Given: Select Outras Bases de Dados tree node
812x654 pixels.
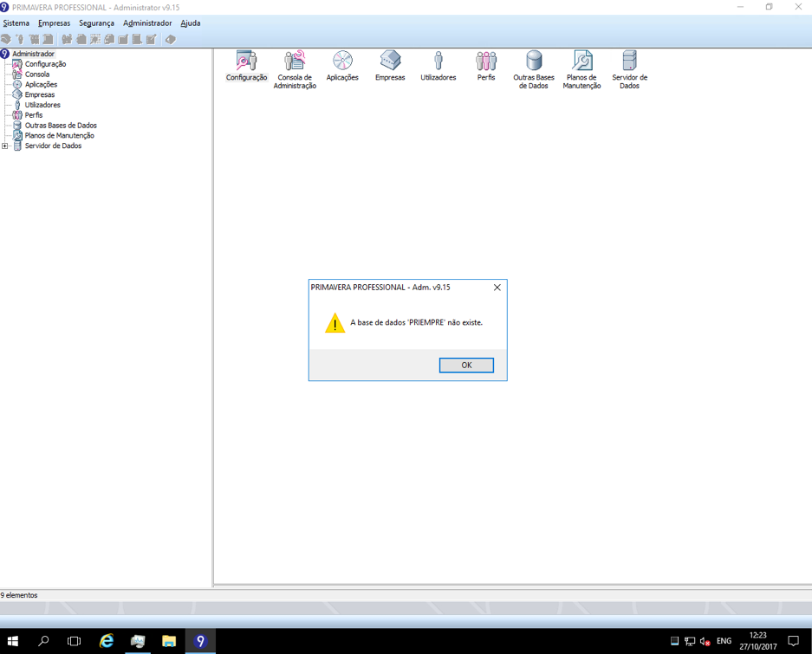Looking at the screenshot, I should 61,126.
